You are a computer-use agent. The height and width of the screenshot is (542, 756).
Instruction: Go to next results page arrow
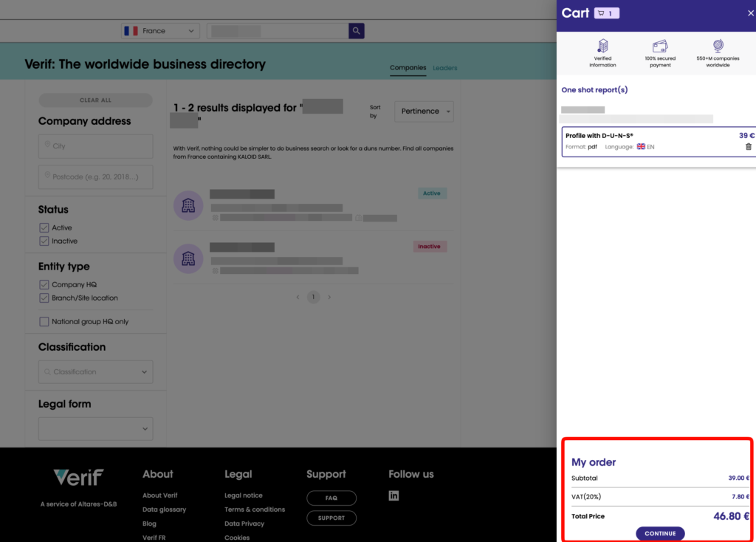[x=329, y=297]
